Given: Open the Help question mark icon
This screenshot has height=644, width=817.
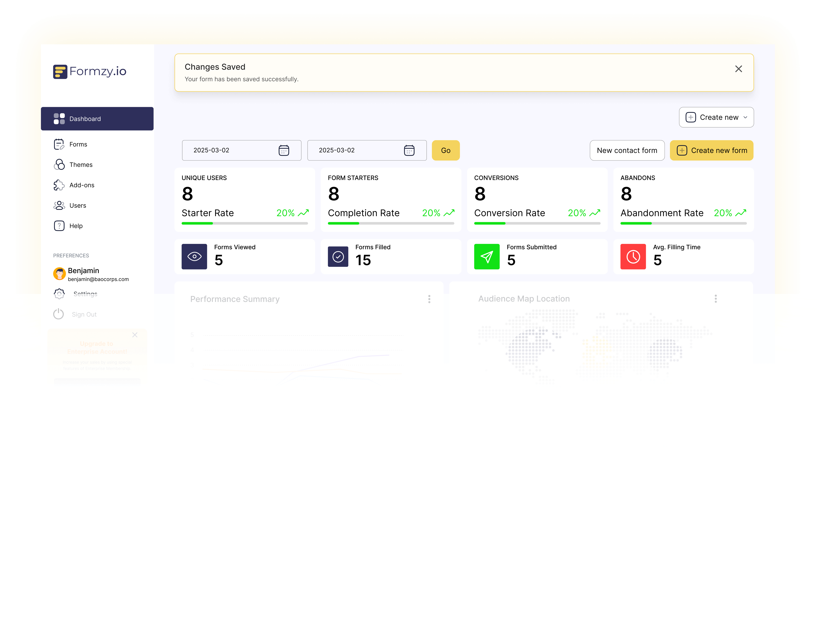Looking at the screenshot, I should tap(59, 226).
